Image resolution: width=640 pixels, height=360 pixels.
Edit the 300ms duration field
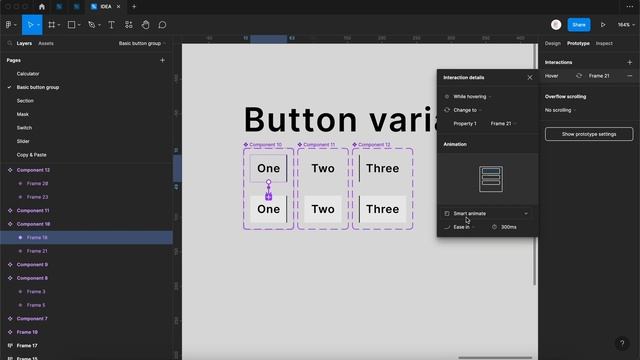(509, 227)
